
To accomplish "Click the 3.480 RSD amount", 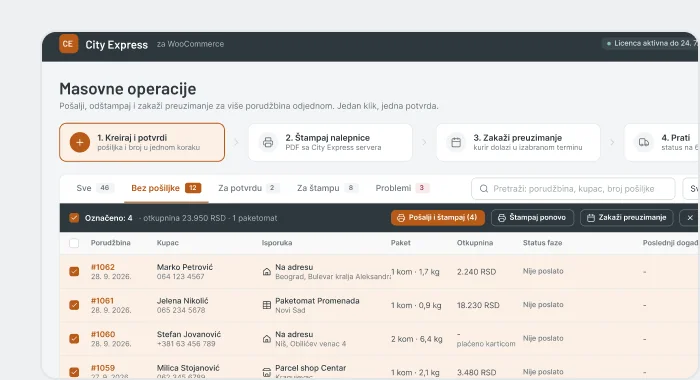I will (476, 372).
